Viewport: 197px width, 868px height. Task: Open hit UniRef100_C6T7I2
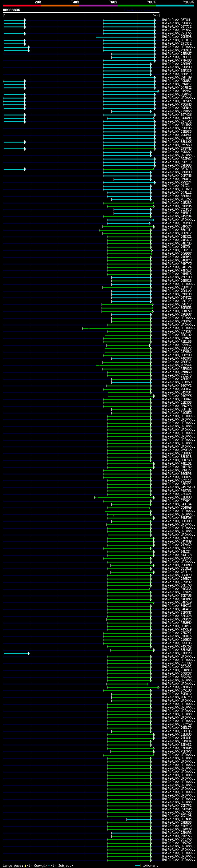pos(177,26)
